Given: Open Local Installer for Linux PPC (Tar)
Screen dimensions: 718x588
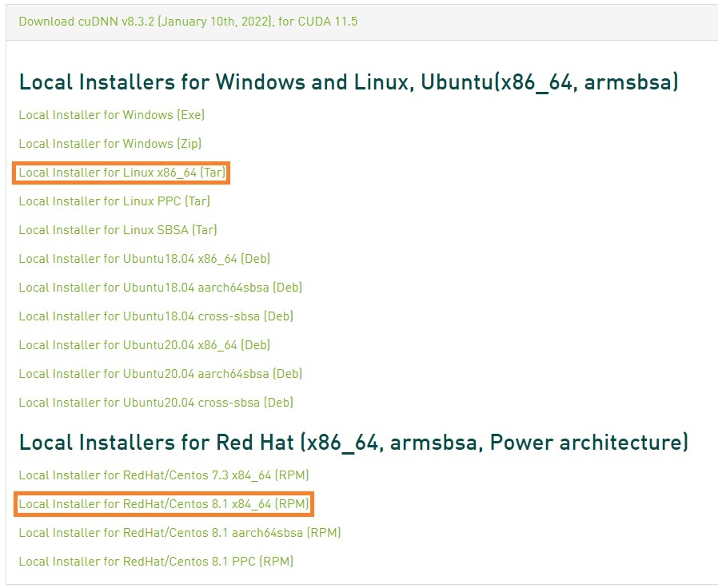Looking at the screenshot, I should click(114, 201).
